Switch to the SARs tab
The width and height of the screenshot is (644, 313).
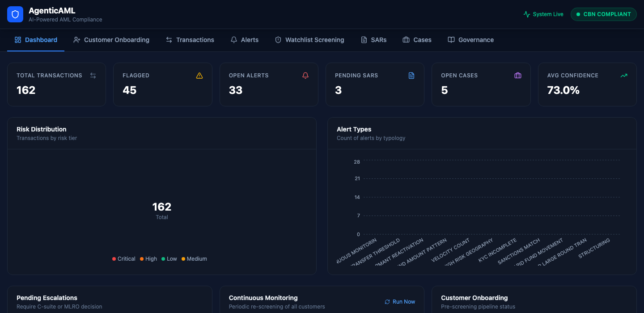(x=373, y=40)
